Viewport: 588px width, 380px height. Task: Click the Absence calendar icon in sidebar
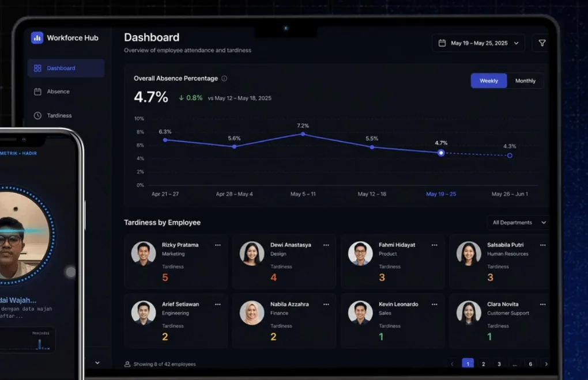pyautogui.click(x=37, y=92)
